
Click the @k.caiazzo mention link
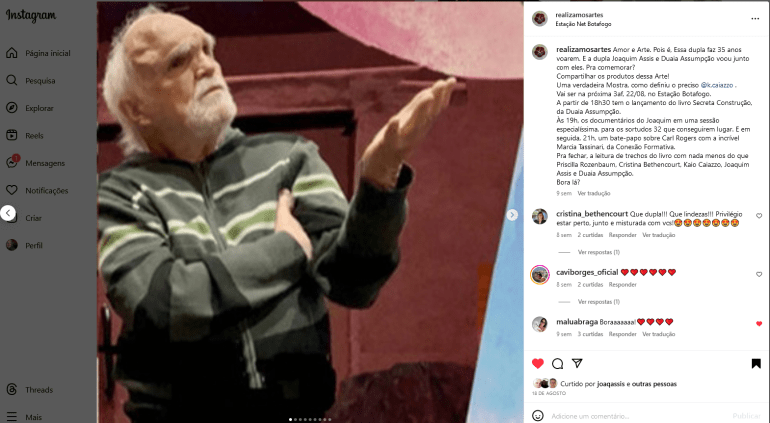tap(716, 85)
